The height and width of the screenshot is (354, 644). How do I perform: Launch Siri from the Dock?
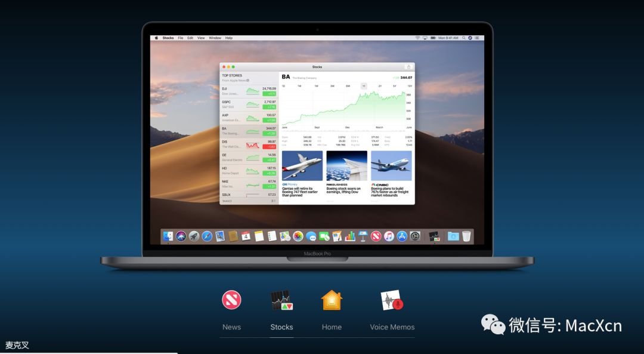pyautogui.click(x=181, y=236)
